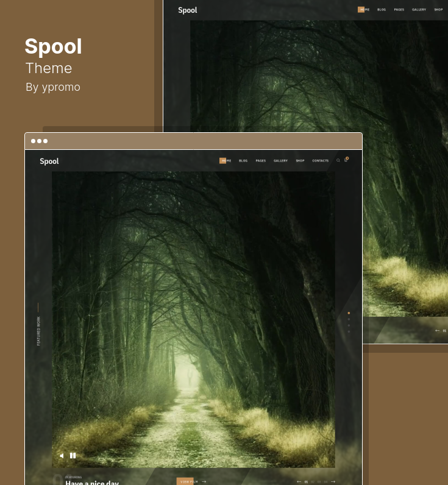This screenshot has height=485, width=448.
Task: Open the Blog menu in front window
Action: coord(243,161)
